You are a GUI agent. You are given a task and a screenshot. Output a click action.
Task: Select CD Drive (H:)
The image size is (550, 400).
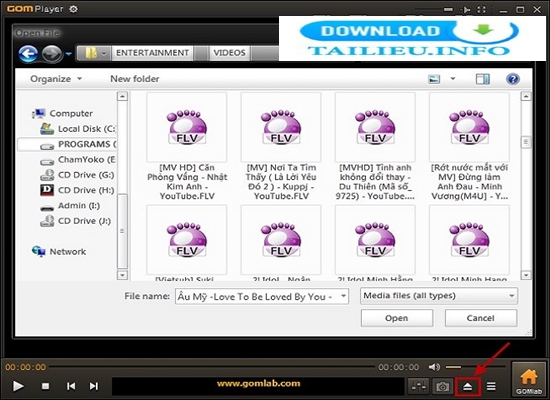(x=77, y=190)
